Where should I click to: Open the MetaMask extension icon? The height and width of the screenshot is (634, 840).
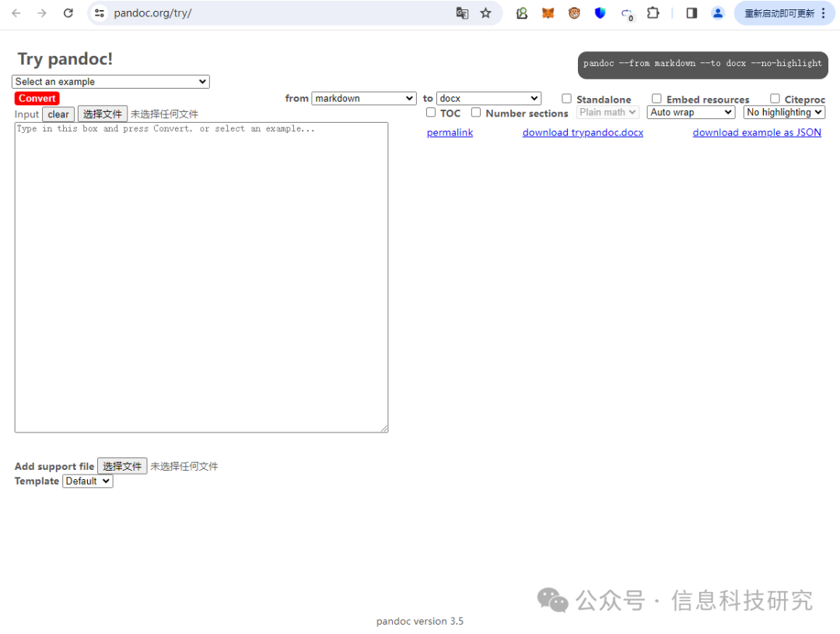click(x=548, y=12)
